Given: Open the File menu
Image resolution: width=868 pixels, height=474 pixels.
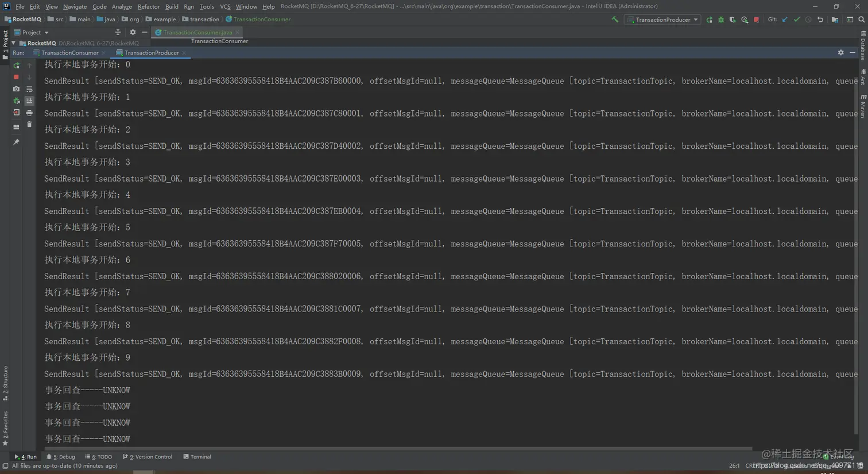Looking at the screenshot, I should (x=20, y=7).
